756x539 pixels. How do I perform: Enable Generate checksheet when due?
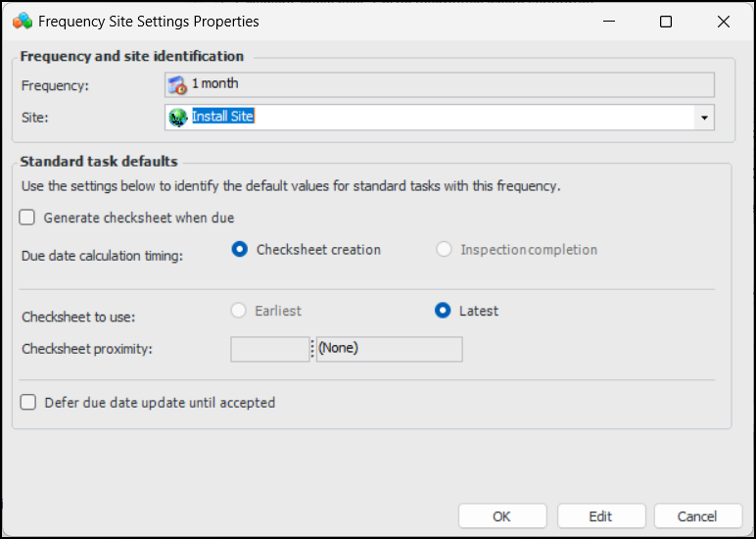[x=27, y=218]
